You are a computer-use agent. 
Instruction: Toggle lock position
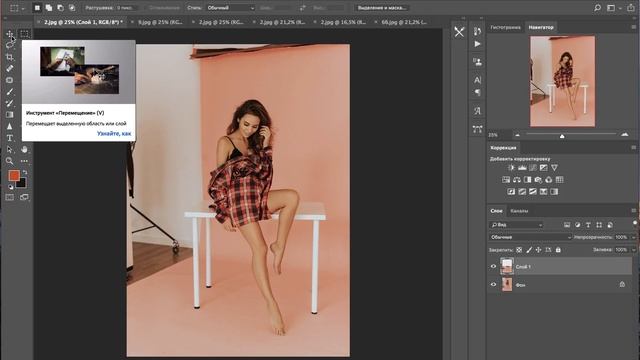pyautogui.click(x=538, y=249)
